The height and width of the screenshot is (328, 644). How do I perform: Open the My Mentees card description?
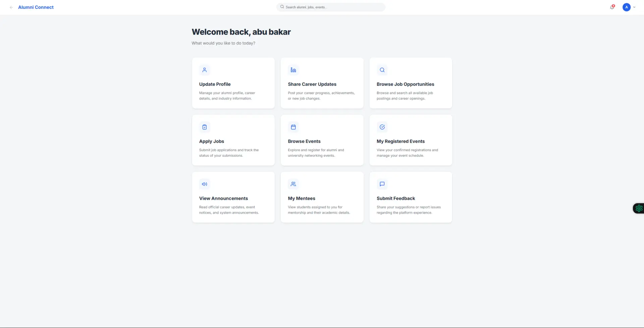(x=319, y=210)
